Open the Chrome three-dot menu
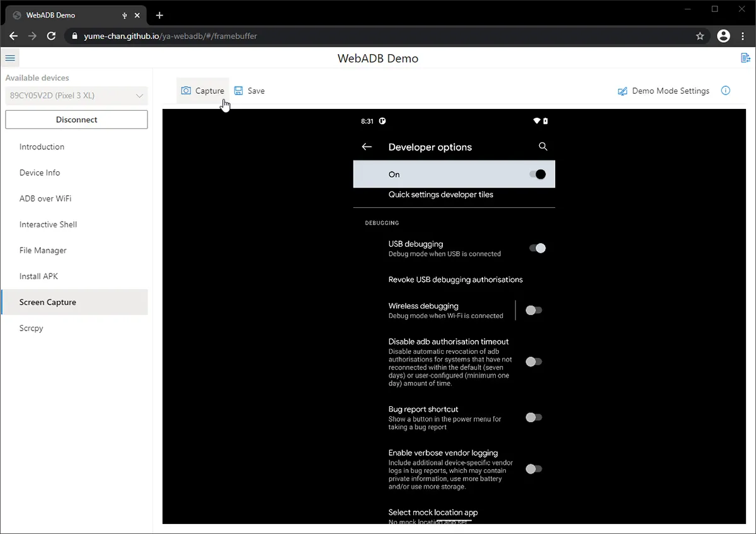The height and width of the screenshot is (534, 756). click(743, 36)
